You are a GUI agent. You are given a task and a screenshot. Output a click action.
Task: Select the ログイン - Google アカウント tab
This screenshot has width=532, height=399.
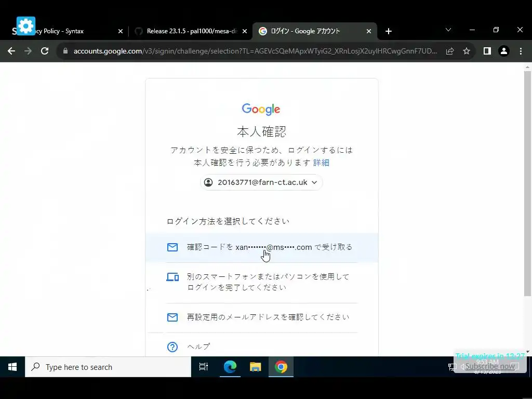pos(314,31)
